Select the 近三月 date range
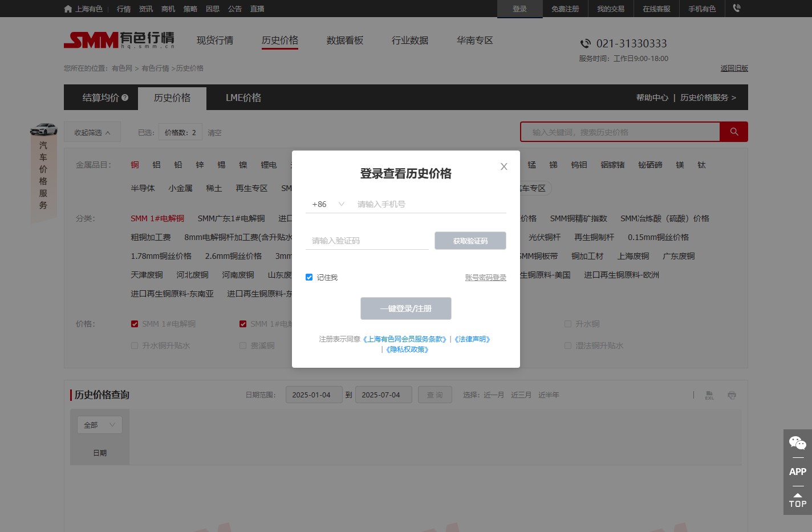This screenshot has height=532, width=812. pyautogui.click(x=521, y=395)
